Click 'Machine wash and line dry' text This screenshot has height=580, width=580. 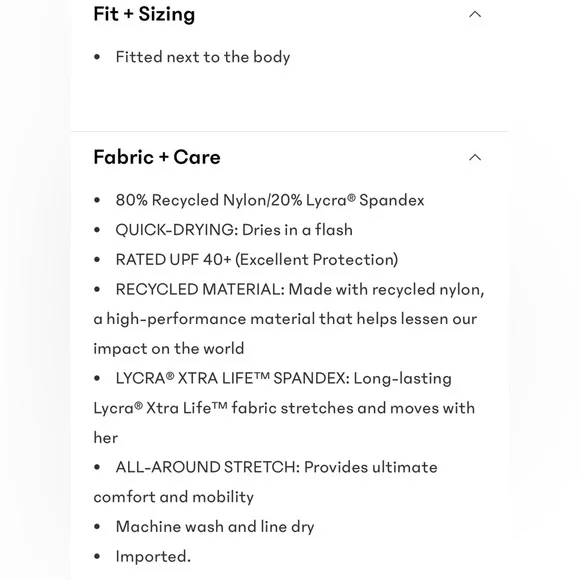(x=215, y=527)
